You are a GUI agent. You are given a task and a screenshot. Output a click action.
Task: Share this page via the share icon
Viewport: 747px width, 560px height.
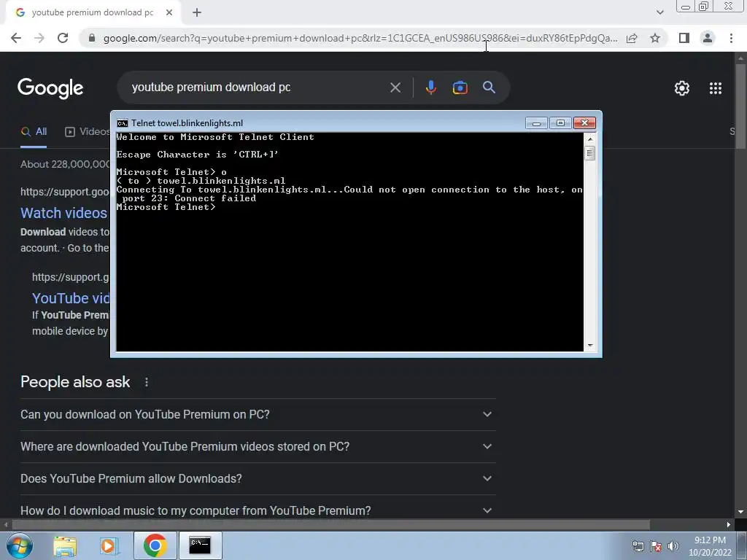[632, 38]
